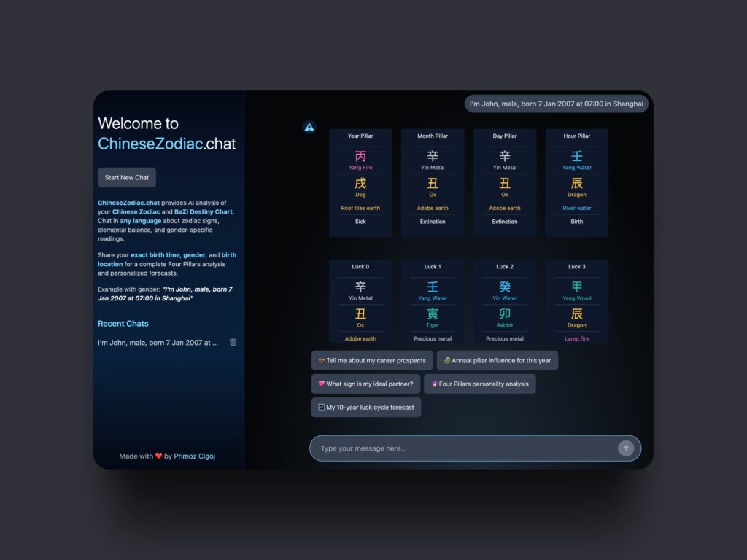Screen dimensions: 747x560
Task: Click Sick label in Year Pillar
Action: pos(360,222)
